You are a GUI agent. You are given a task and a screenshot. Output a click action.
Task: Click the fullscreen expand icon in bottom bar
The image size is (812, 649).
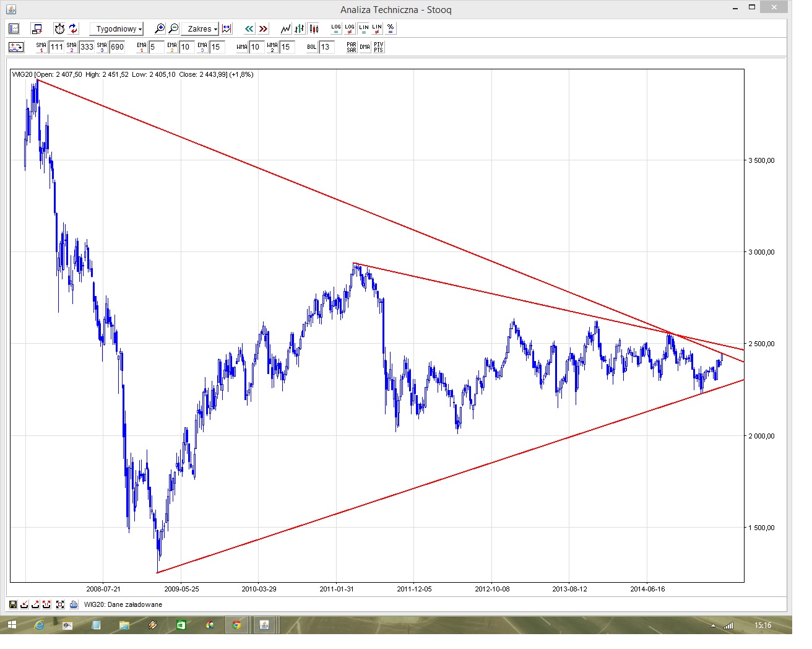click(60, 604)
